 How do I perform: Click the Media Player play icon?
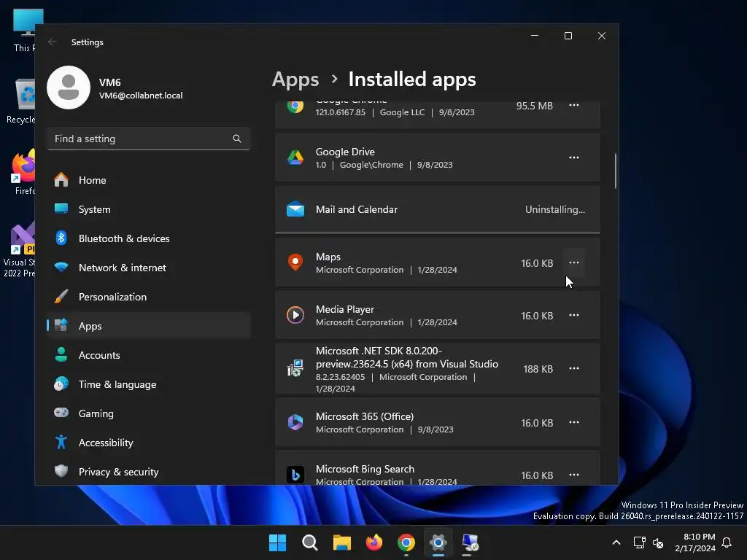(295, 315)
